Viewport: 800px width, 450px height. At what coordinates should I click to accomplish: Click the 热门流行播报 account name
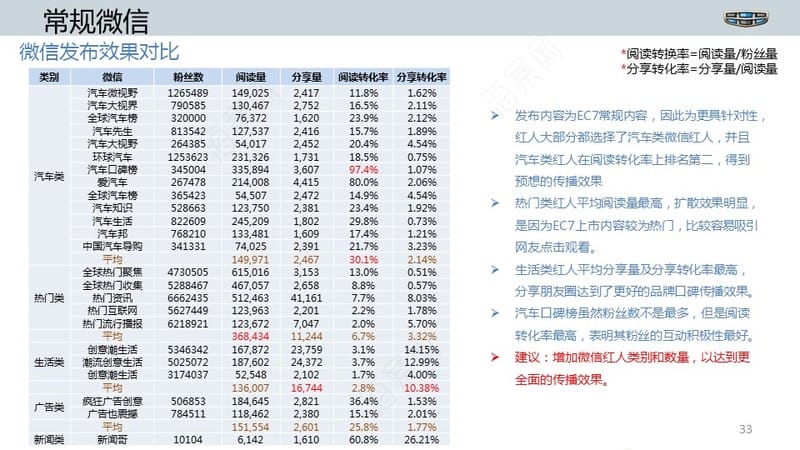coord(112,324)
